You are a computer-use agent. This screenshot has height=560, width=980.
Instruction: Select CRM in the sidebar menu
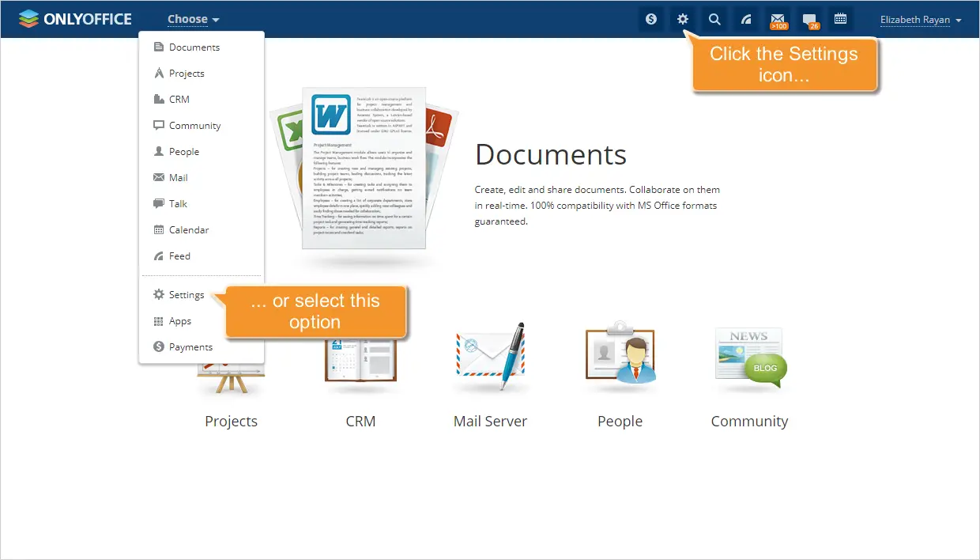[x=177, y=99]
